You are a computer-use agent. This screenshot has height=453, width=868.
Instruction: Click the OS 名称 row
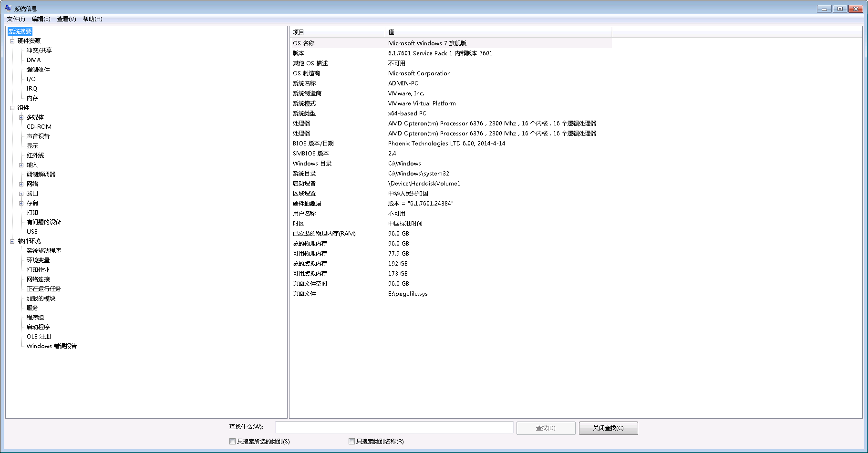(451, 43)
